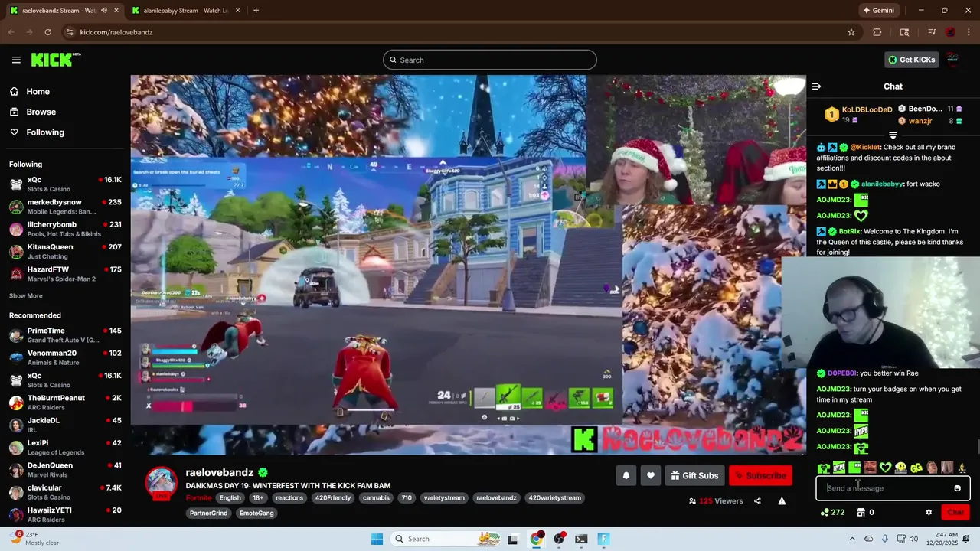Click the cannabis tag

coord(375,498)
